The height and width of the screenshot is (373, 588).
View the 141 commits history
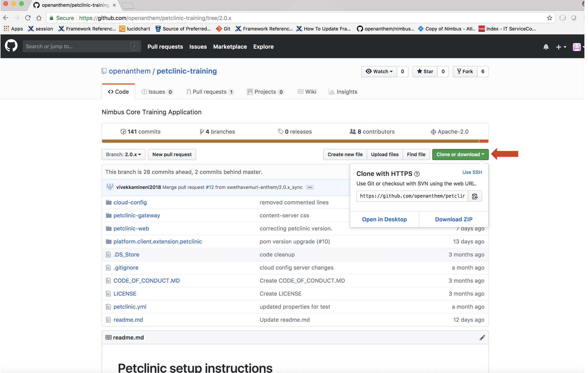click(x=140, y=132)
